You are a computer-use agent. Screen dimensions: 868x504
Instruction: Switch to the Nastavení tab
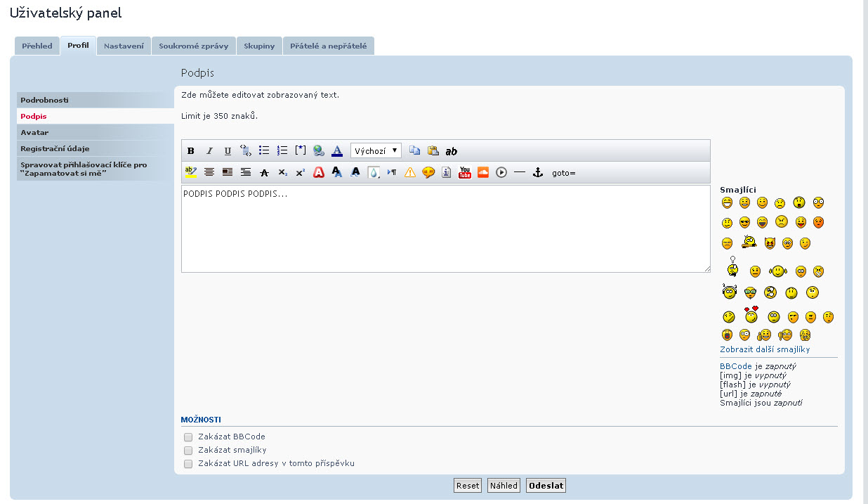click(124, 46)
